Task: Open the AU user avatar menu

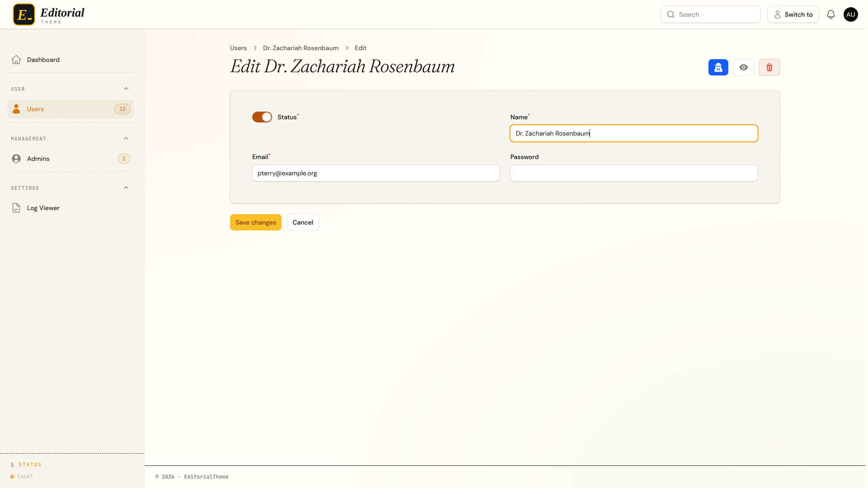Action: pyautogui.click(x=851, y=14)
